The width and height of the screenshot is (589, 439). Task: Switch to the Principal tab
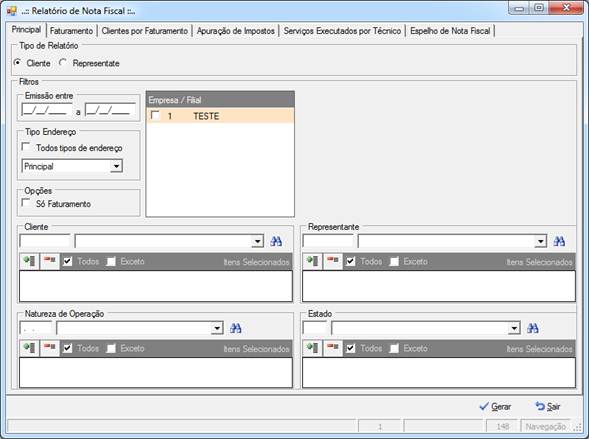pos(26,30)
